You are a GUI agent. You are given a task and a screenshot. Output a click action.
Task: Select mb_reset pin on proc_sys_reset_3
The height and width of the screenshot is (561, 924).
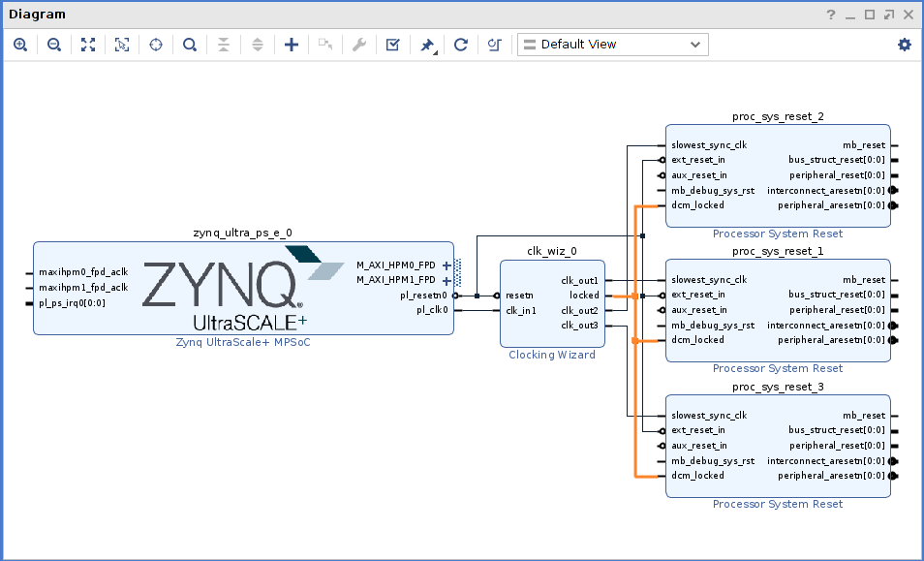click(864, 416)
